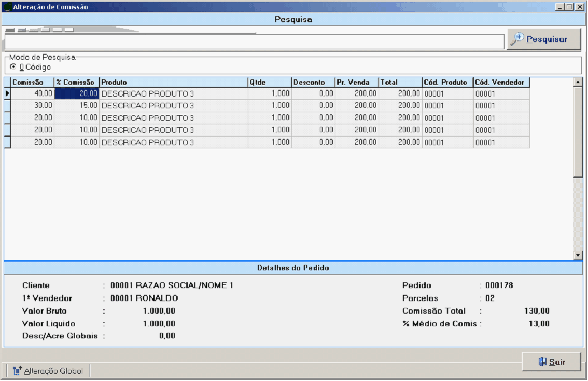Screen dimensions: 588x381
Task: Click the Comissão column header
Action: (x=32, y=83)
